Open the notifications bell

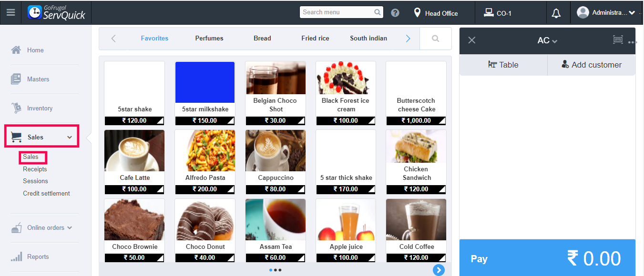[x=556, y=13]
